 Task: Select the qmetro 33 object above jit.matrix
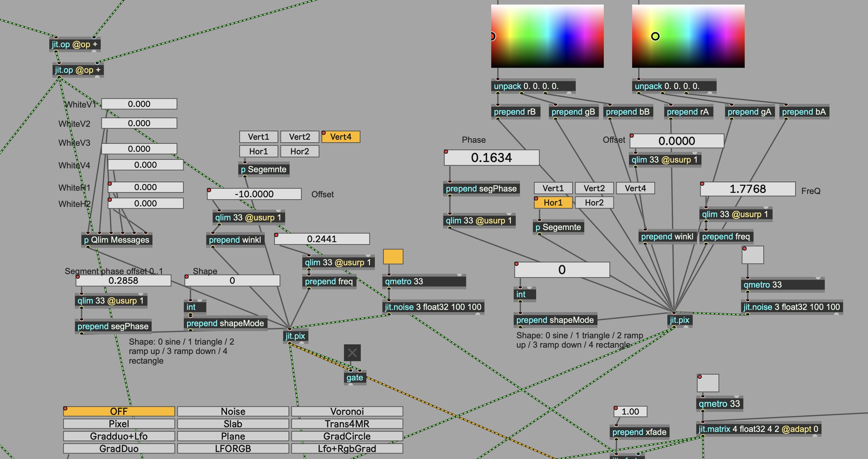(719, 404)
